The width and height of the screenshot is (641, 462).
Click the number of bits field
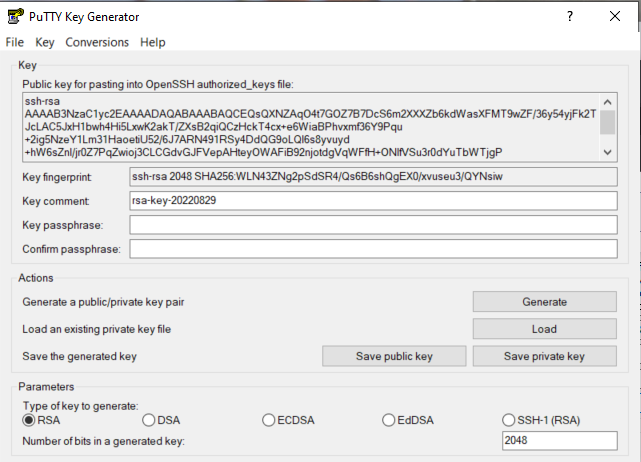click(560, 441)
